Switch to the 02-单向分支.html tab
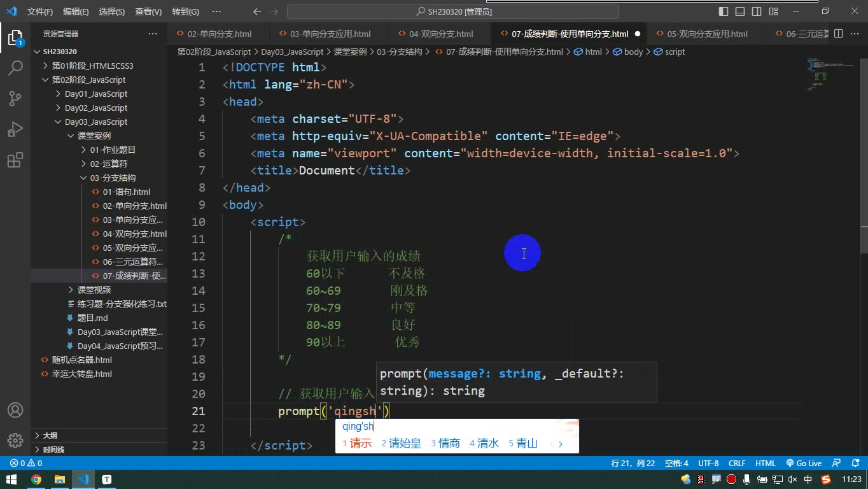 tap(220, 34)
